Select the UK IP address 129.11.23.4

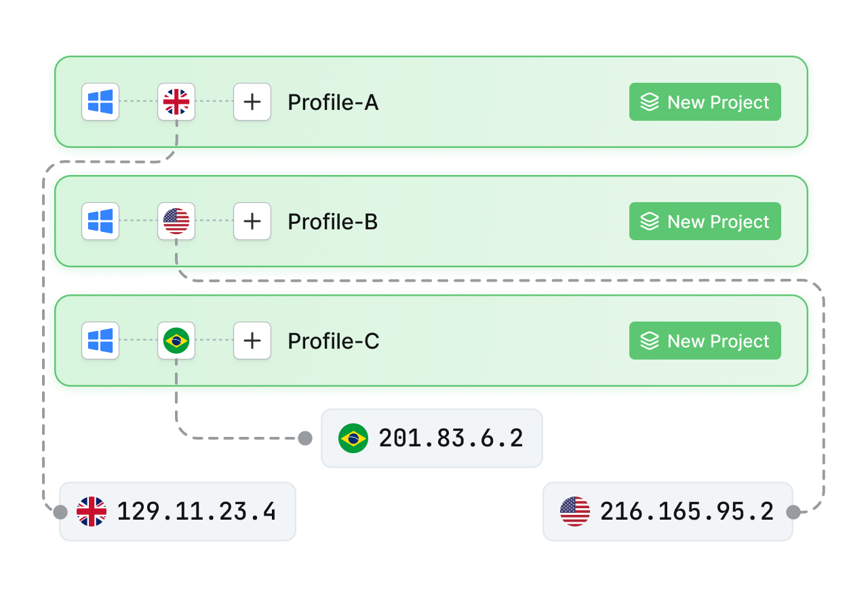click(197, 512)
